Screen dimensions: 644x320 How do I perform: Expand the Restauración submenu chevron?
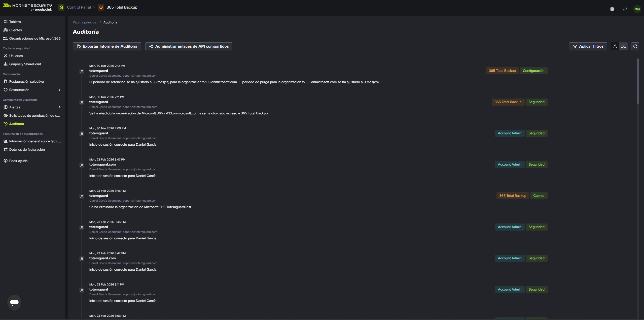[60, 90]
